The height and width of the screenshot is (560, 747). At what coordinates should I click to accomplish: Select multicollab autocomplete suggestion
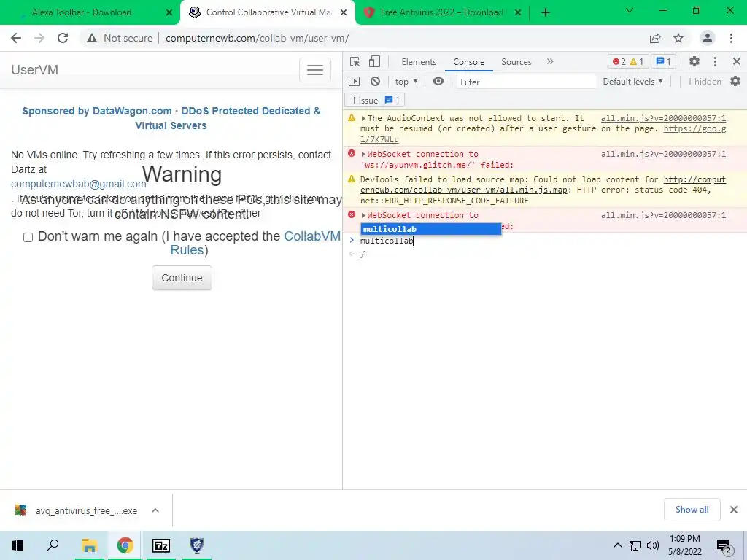430,229
